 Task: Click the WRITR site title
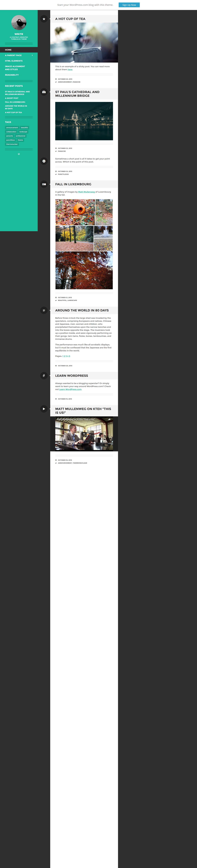pos(19,34)
